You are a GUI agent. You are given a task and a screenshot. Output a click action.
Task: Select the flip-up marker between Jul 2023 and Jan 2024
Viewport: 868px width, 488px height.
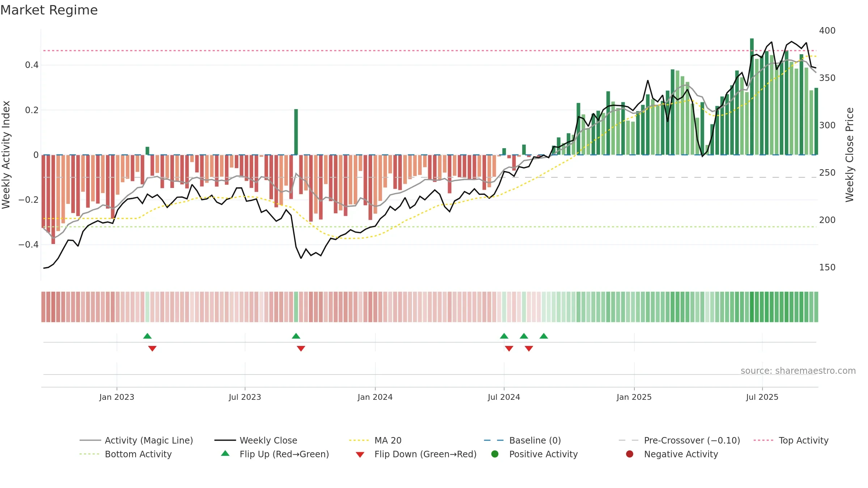pyautogui.click(x=296, y=336)
